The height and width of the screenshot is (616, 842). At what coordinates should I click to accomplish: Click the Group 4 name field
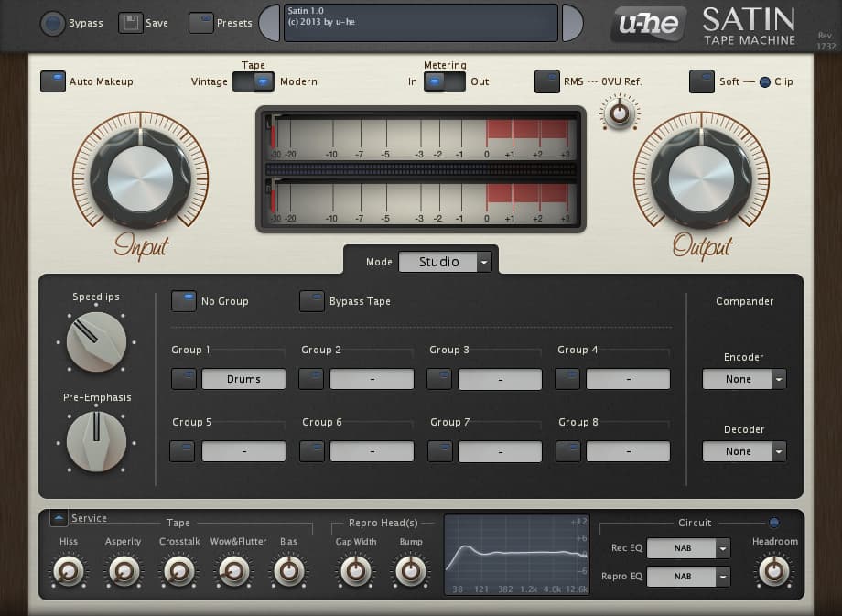click(x=628, y=379)
